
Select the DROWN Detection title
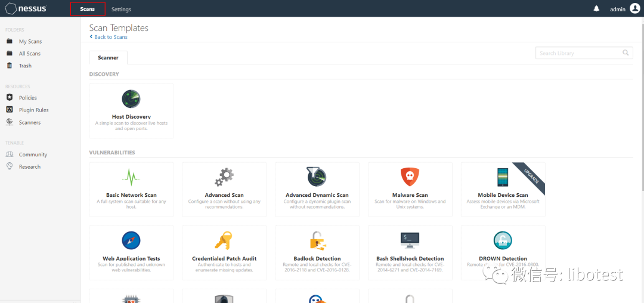pos(503,259)
